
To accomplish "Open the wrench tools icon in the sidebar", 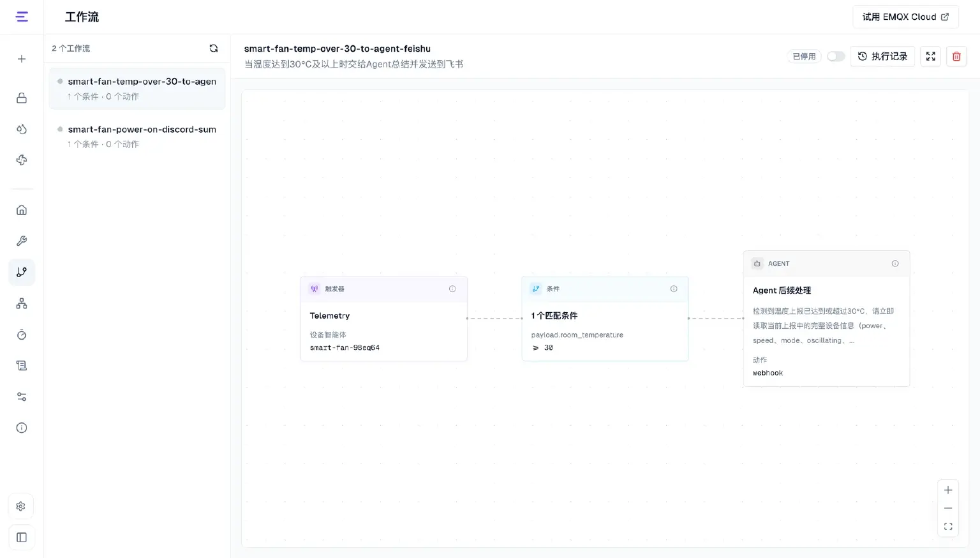I will point(22,241).
